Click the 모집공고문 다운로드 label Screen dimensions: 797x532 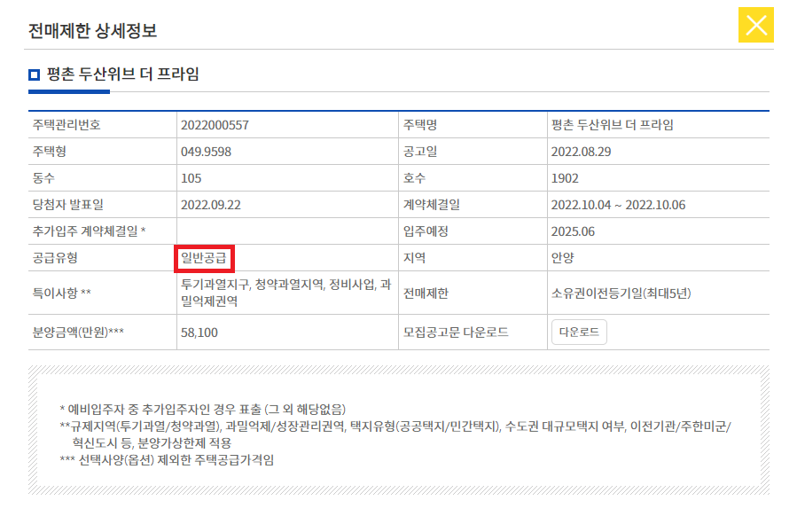click(x=456, y=332)
